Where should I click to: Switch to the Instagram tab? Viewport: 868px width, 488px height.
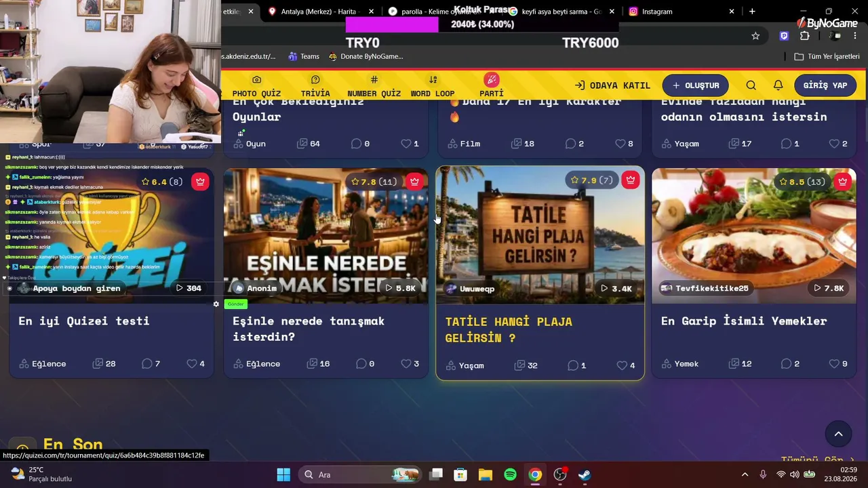(x=682, y=12)
